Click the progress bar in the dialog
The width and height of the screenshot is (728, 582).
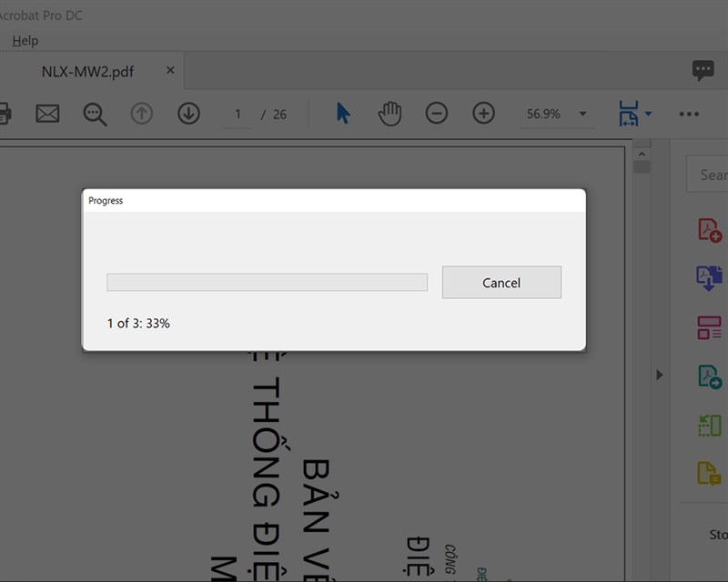267,282
